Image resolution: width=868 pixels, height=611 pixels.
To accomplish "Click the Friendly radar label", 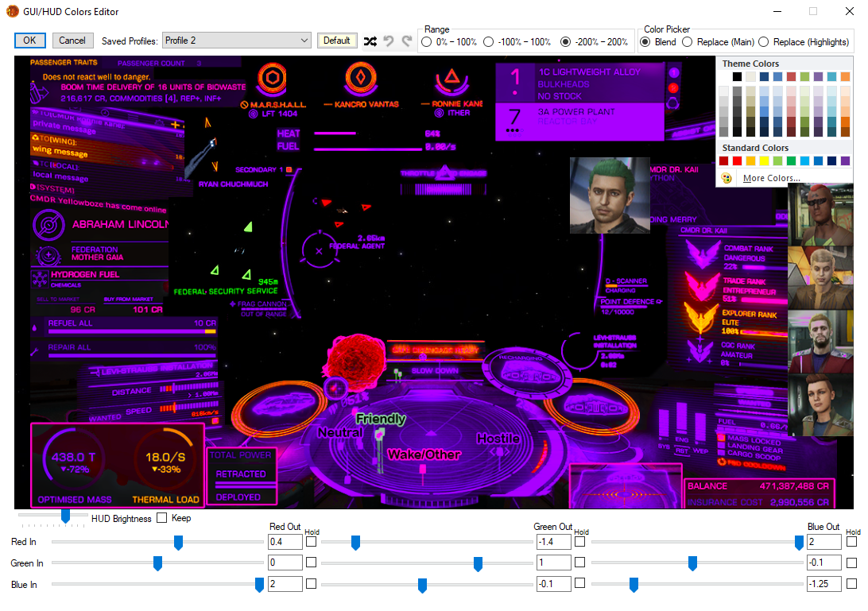I will pos(381,419).
